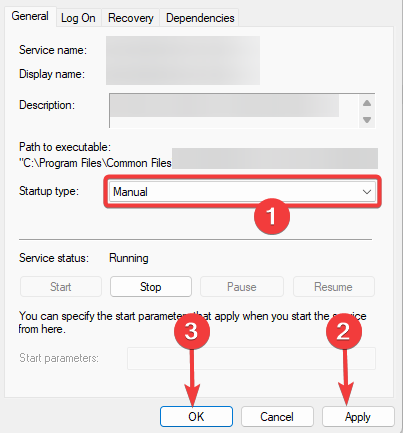Screen dimensions: 403x433
Task: Click the word Manual in Startup type box
Action: 130,192
